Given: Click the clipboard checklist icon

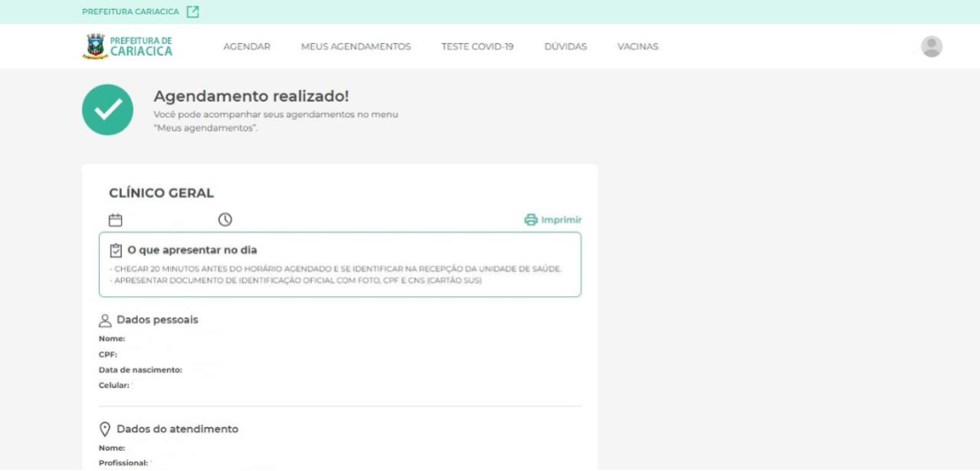Looking at the screenshot, I should (x=116, y=250).
